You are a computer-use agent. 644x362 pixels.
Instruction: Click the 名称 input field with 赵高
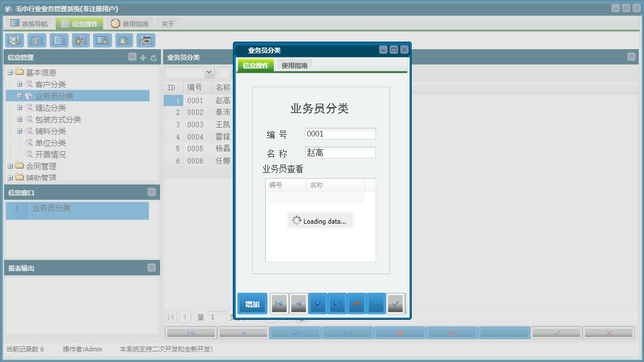(340, 152)
